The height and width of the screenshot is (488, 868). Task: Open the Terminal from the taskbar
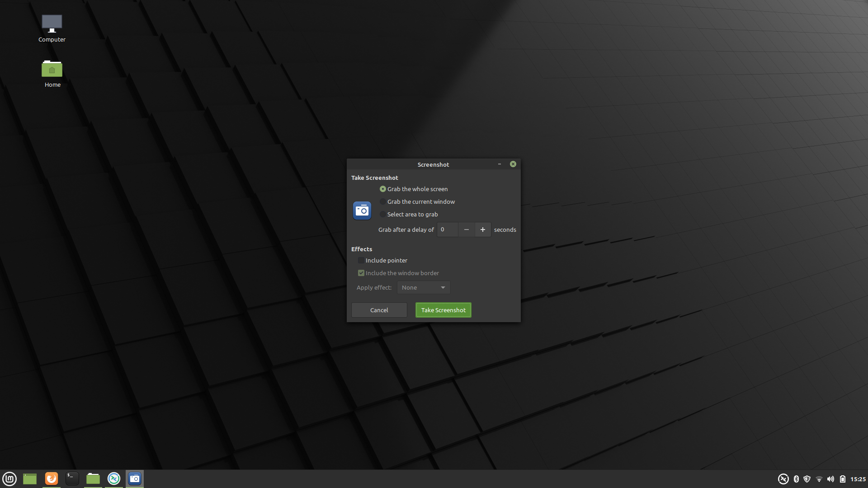pyautogui.click(x=72, y=479)
